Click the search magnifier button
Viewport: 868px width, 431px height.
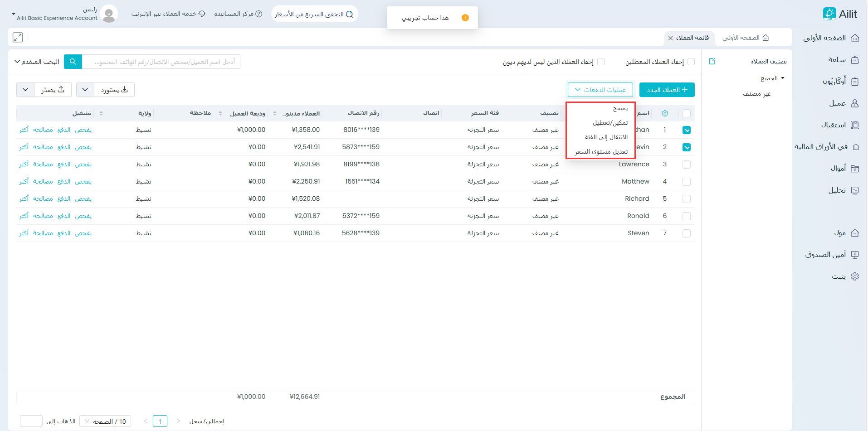click(73, 62)
